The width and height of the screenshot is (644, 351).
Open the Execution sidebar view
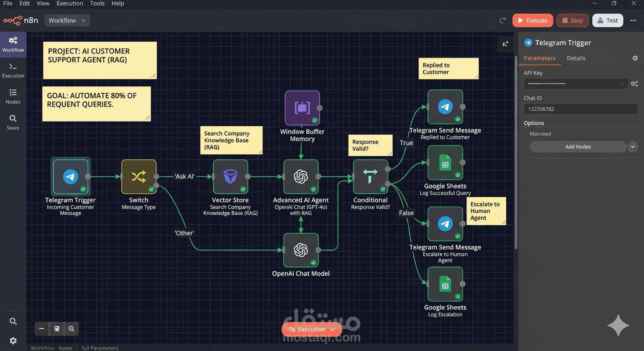(x=13, y=70)
